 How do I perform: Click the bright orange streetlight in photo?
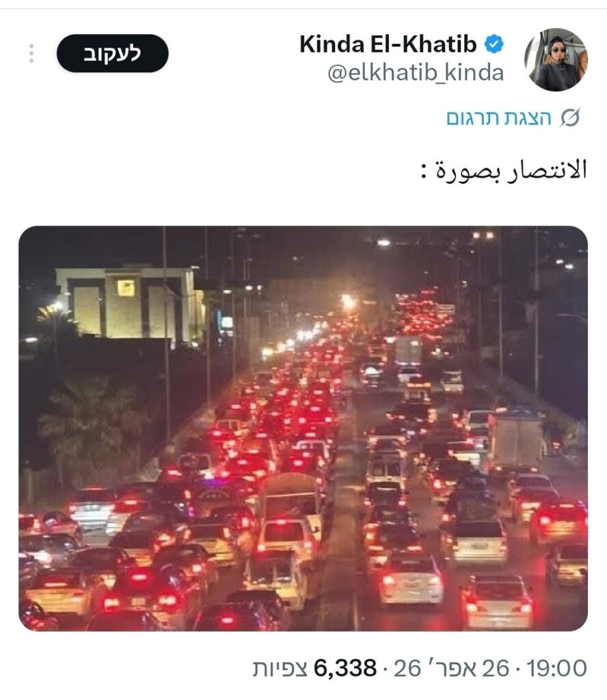point(348,302)
